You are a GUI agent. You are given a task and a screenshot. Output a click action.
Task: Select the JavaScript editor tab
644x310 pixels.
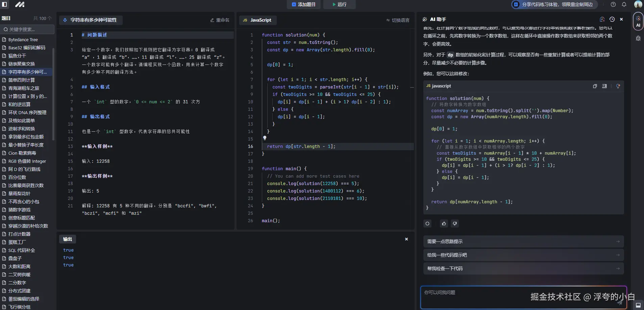pos(257,20)
